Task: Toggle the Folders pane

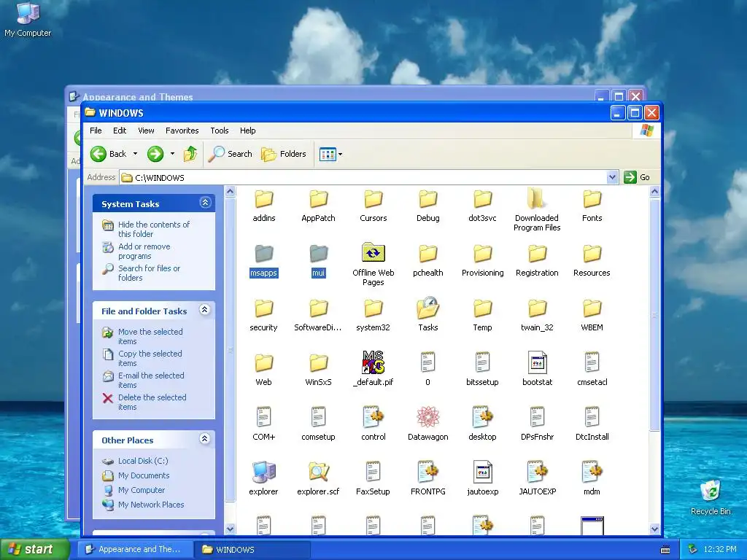Action: (x=284, y=154)
